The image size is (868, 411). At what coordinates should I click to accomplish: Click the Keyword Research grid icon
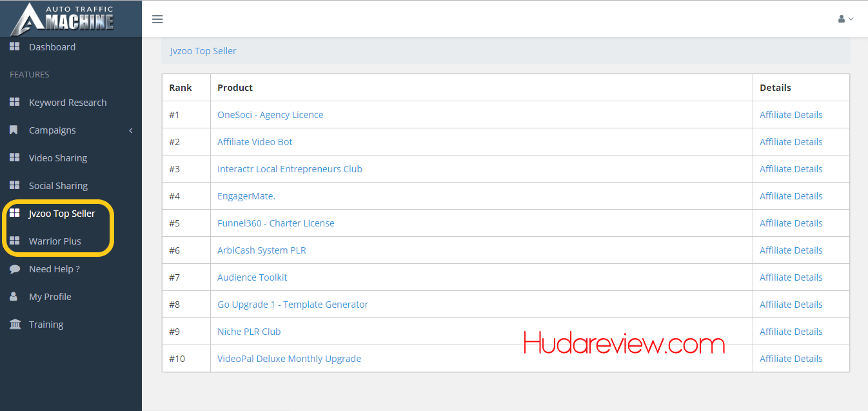[14, 103]
